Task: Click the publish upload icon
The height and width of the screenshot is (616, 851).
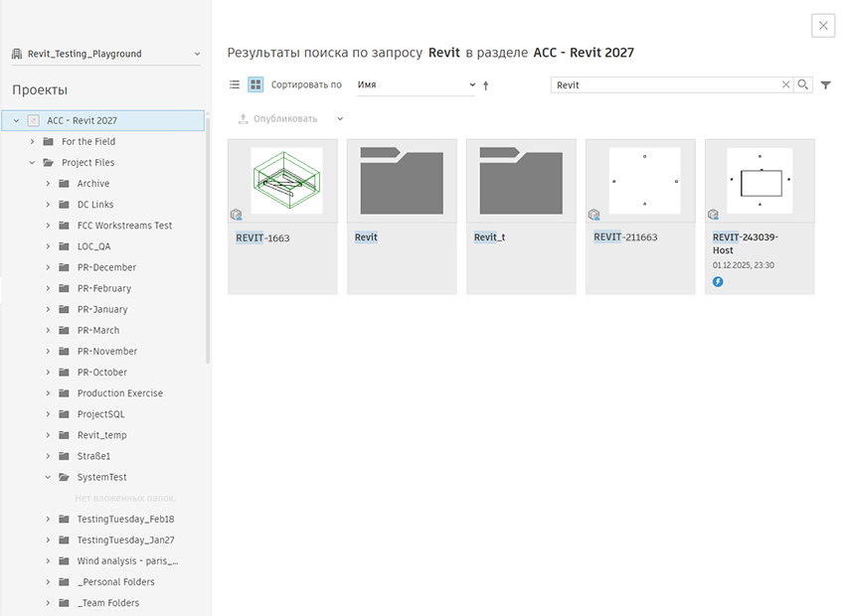Action: click(x=244, y=119)
